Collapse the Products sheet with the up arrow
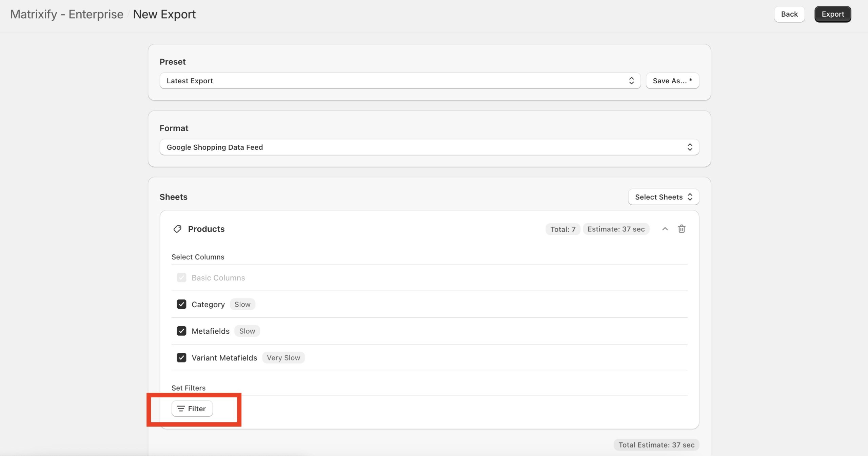The image size is (868, 456). 665,229
